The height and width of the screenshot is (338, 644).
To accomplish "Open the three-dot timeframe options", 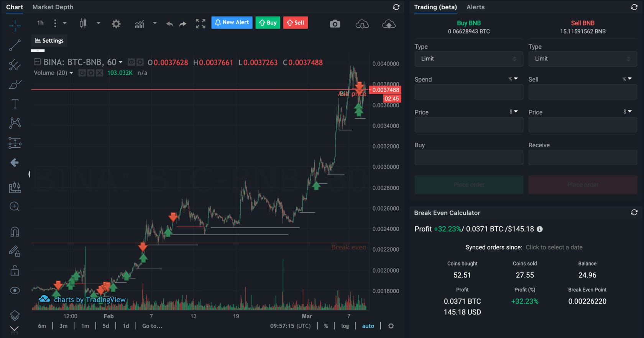I will pos(55,23).
